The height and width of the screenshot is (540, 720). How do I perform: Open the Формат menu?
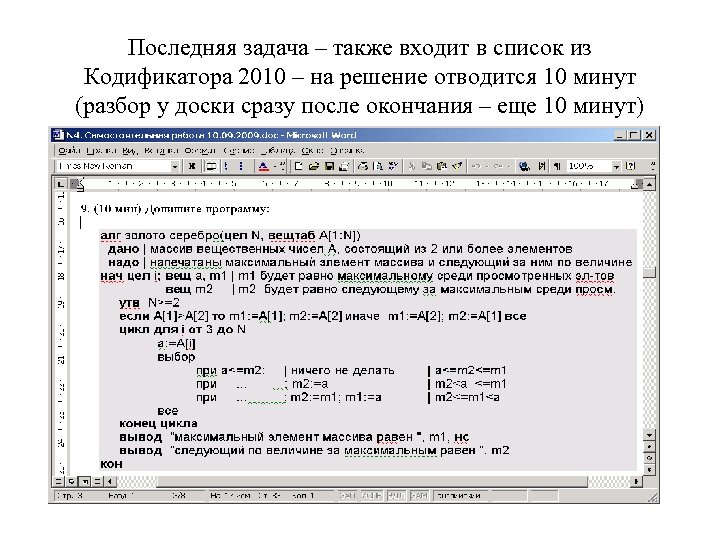200,151
